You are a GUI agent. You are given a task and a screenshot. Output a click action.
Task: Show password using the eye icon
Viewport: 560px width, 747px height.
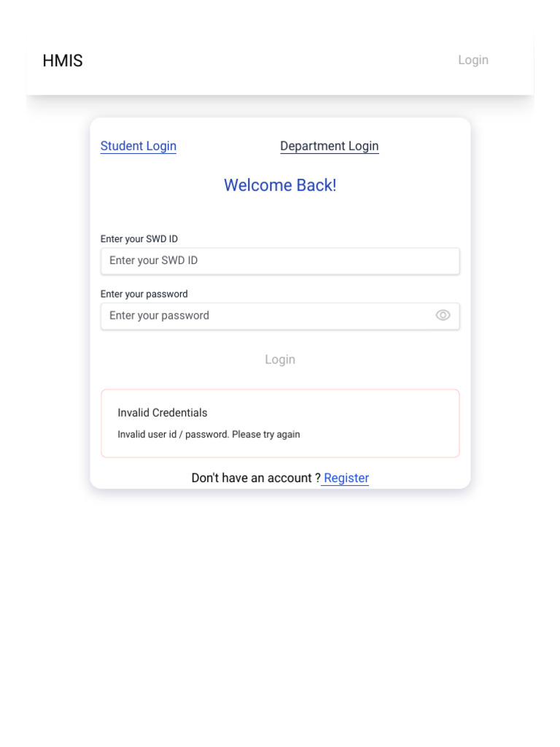click(443, 315)
